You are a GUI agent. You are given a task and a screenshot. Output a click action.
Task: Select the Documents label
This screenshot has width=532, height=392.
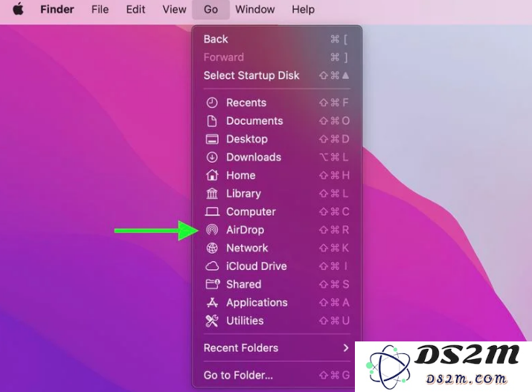click(254, 121)
